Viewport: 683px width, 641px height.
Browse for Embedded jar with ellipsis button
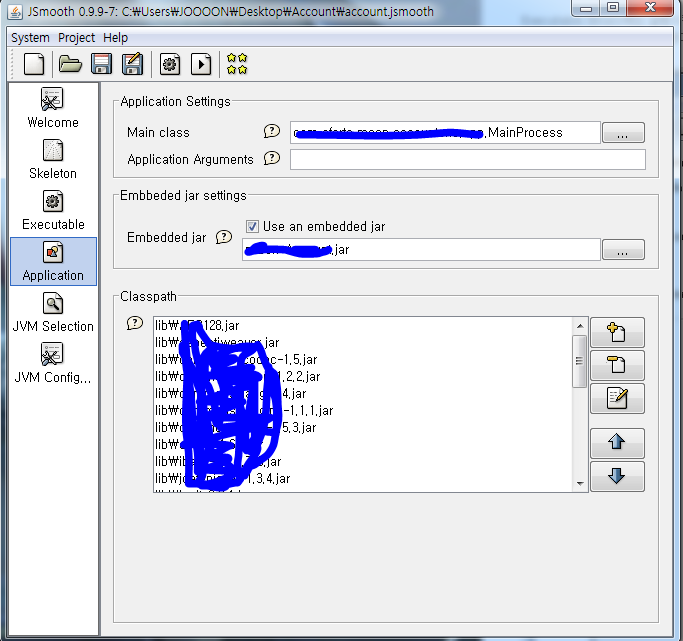[623, 250]
